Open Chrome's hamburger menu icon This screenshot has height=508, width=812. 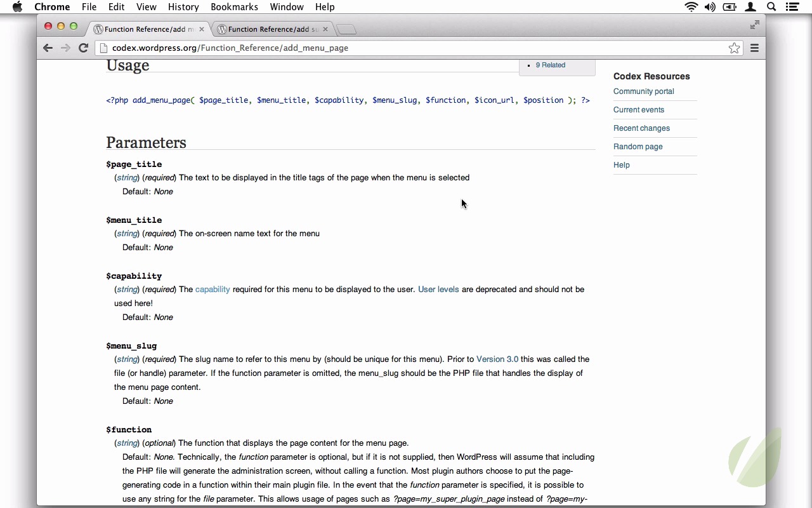(754, 48)
